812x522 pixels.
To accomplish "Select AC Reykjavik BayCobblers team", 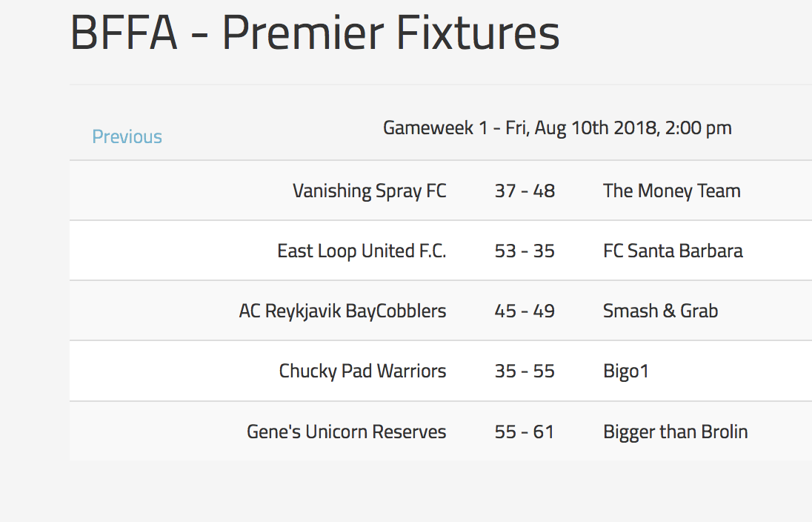I will 342,311.
